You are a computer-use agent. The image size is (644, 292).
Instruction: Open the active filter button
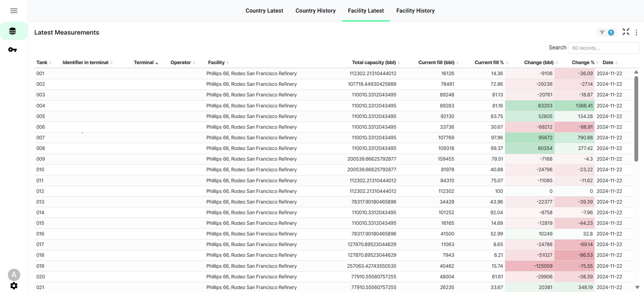tap(606, 33)
